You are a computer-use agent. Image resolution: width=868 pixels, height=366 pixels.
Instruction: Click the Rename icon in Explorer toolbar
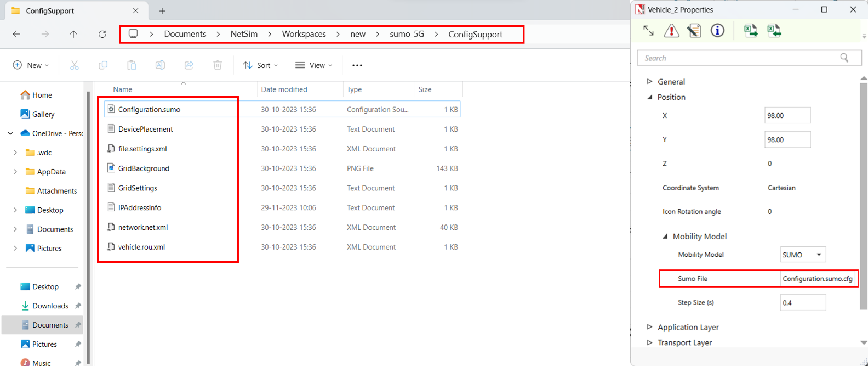pos(160,65)
